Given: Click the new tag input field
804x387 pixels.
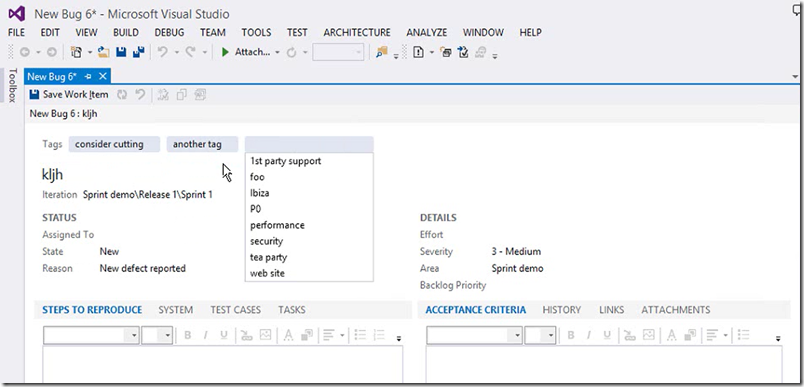Looking at the screenshot, I should [309, 144].
